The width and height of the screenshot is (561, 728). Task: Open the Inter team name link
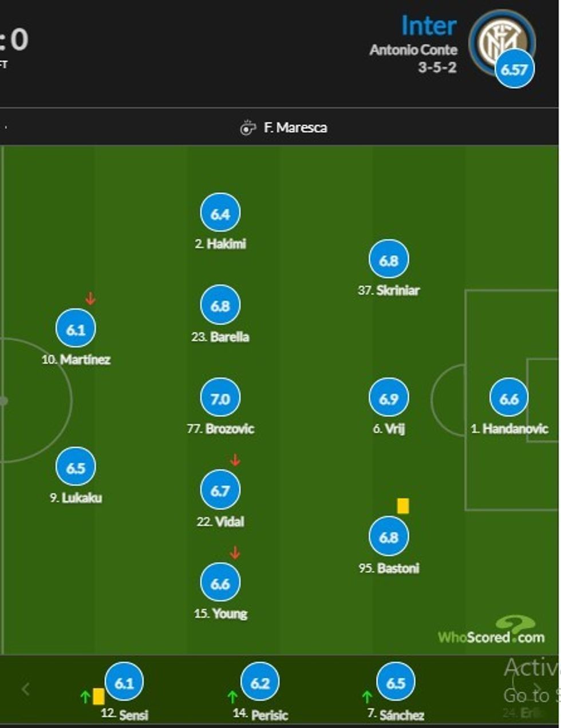click(428, 26)
